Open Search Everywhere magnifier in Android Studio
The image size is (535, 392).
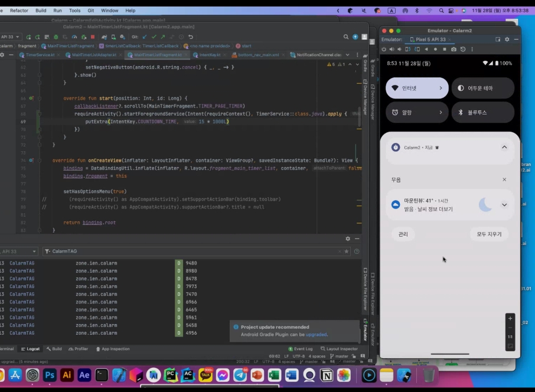point(345,37)
